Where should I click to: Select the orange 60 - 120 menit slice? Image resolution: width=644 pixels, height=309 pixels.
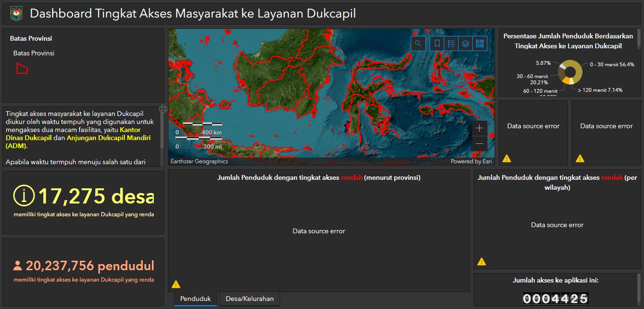pyautogui.click(x=566, y=81)
